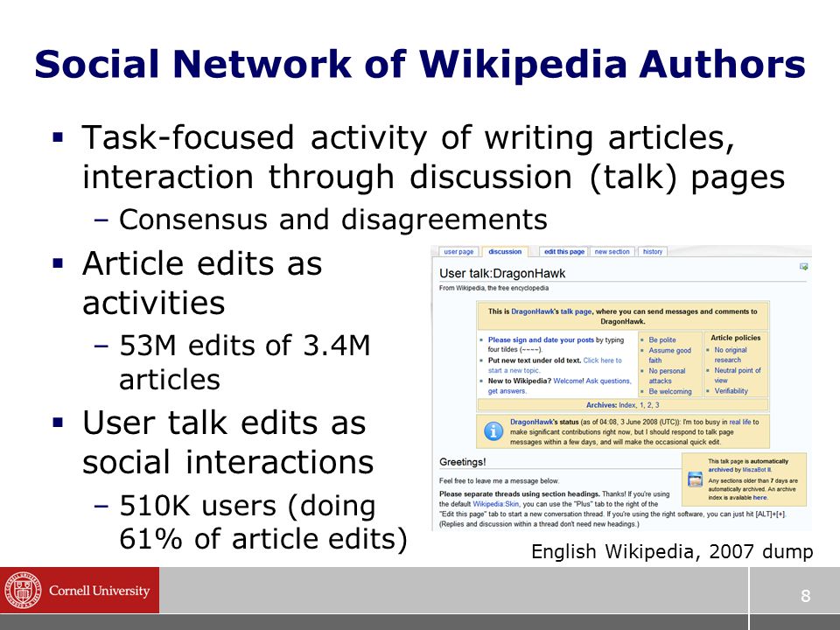840x630 pixels.
Task: Click the small icon beside User talk heading
Action: [803, 266]
